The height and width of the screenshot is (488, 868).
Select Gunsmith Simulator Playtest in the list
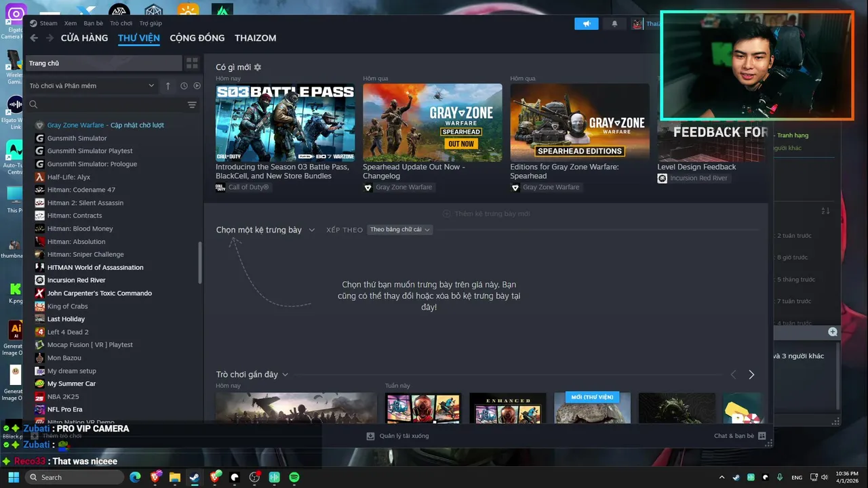pos(90,151)
